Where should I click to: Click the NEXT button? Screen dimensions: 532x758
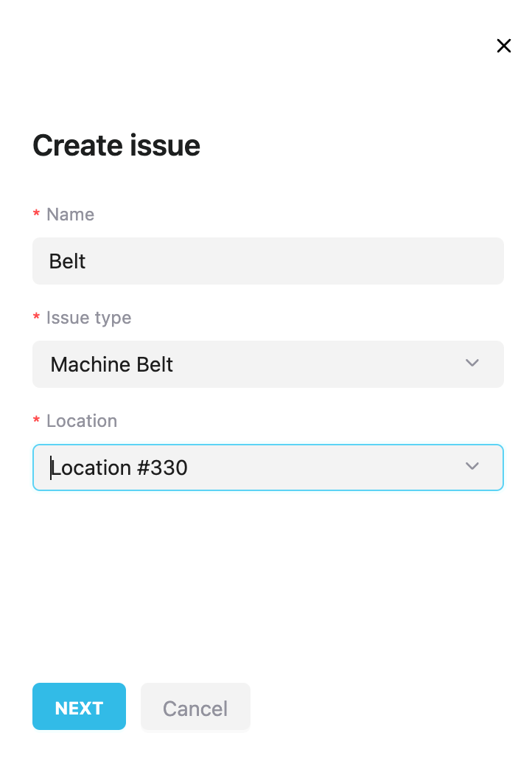click(80, 706)
